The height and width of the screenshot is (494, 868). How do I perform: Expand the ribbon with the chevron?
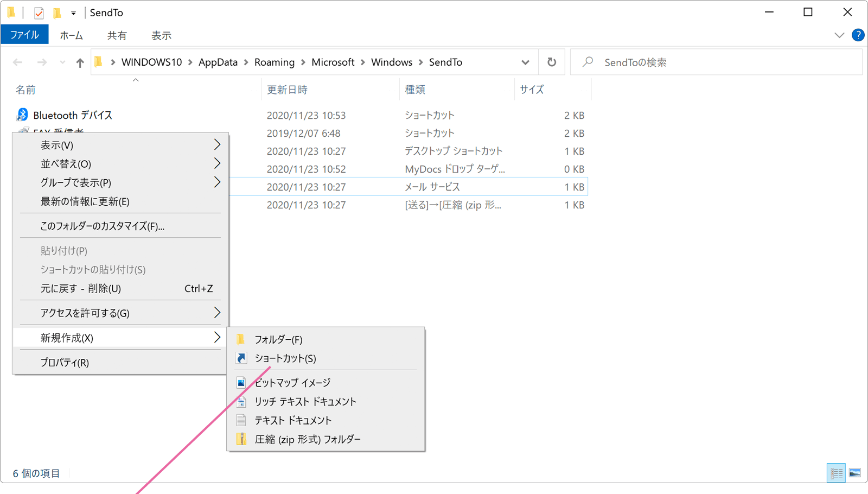pos(839,35)
